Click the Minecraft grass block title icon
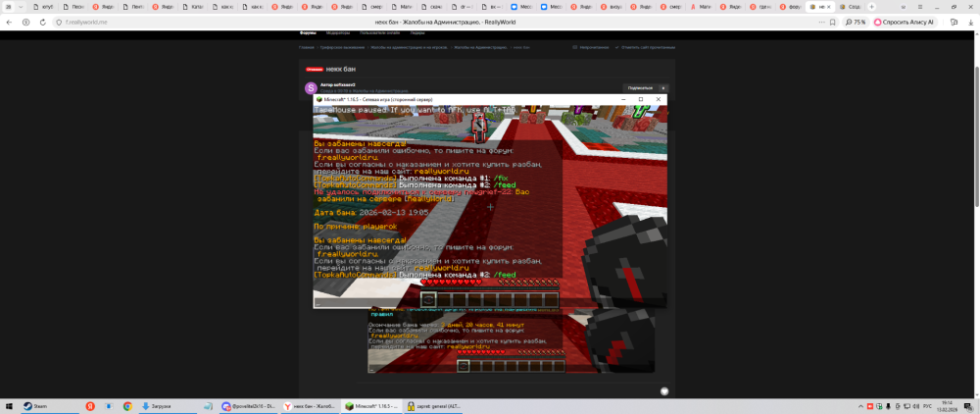Screen dimensions: 980x414 tap(318, 99)
